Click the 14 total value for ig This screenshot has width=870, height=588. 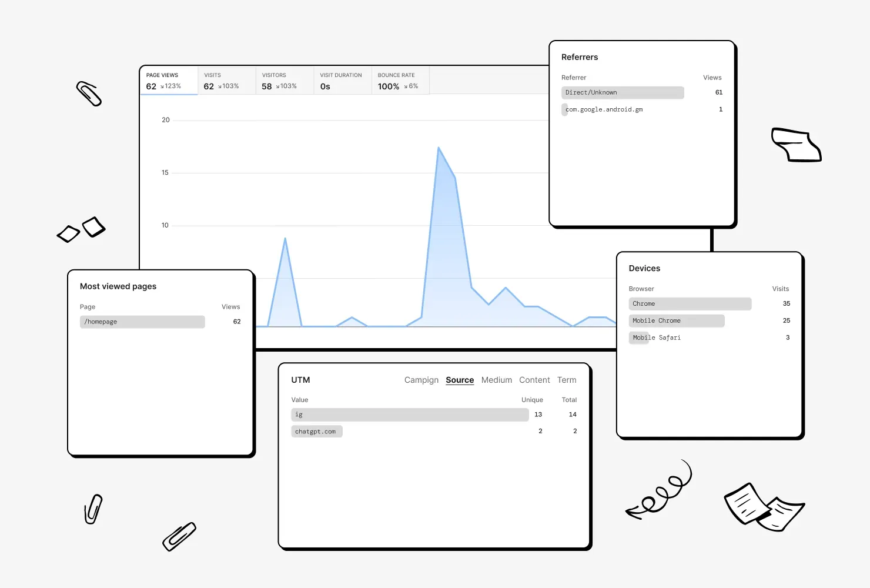coord(573,415)
